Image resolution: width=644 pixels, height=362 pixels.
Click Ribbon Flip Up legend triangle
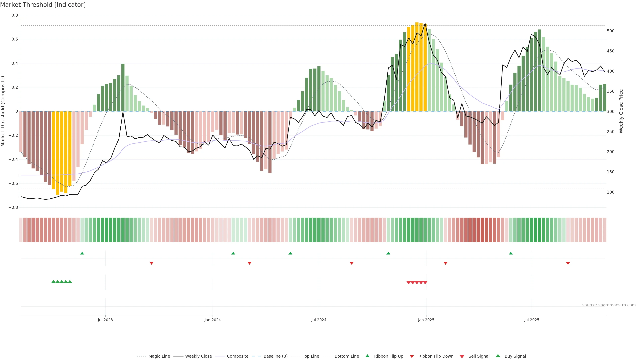click(367, 356)
